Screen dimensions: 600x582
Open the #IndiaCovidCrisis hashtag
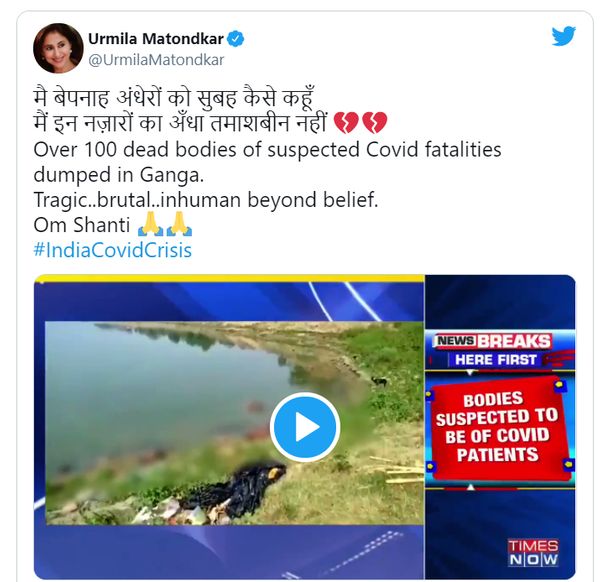pos(112,250)
